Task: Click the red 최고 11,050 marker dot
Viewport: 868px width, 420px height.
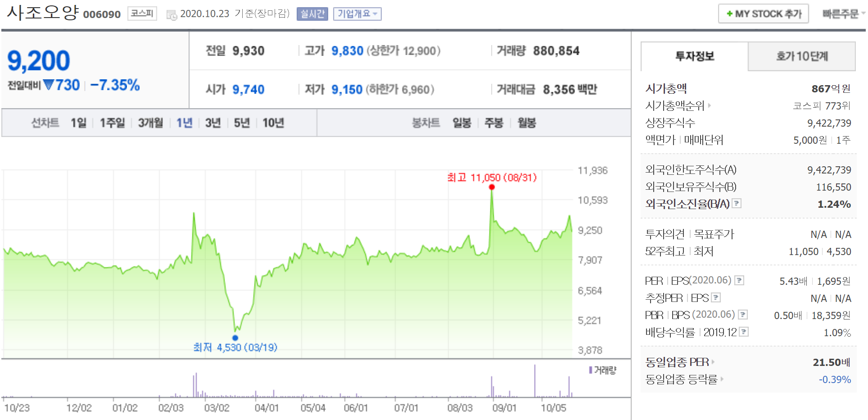Action: [492, 187]
